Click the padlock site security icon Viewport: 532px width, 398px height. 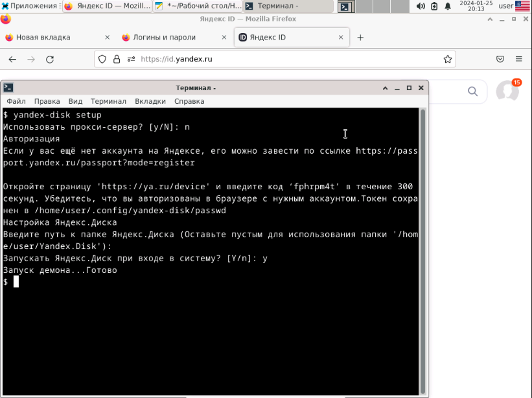pos(117,59)
